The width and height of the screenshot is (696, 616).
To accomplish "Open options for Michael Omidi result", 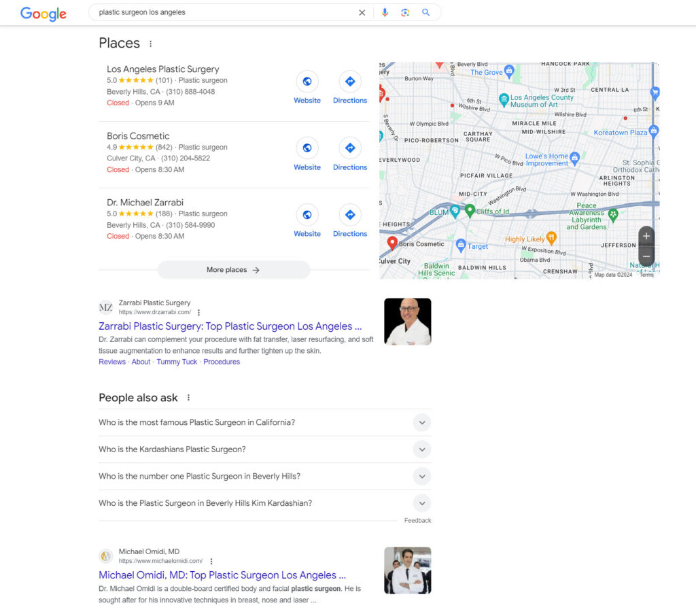I will coord(211,561).
